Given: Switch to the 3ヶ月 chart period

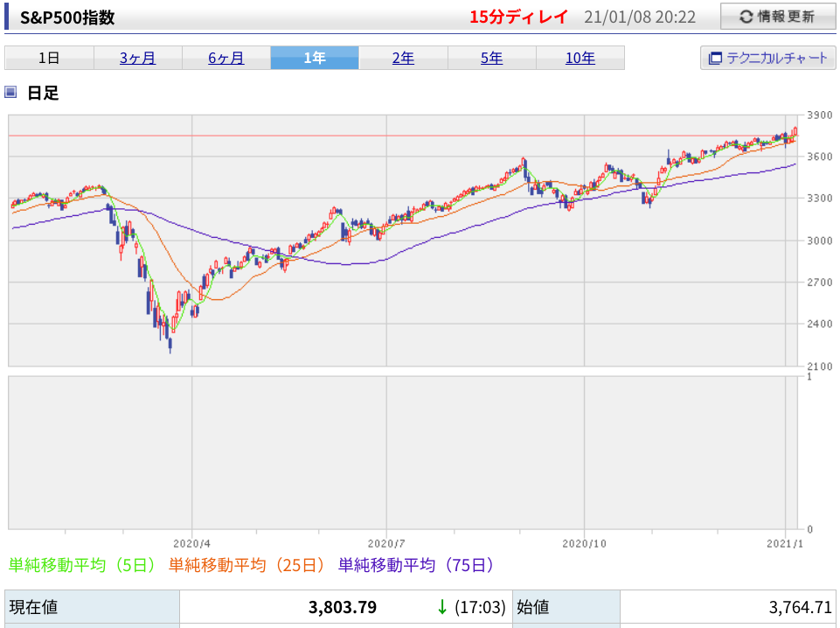Looking at the screenshot, I should pyautogui.click(x=138, y=58).
